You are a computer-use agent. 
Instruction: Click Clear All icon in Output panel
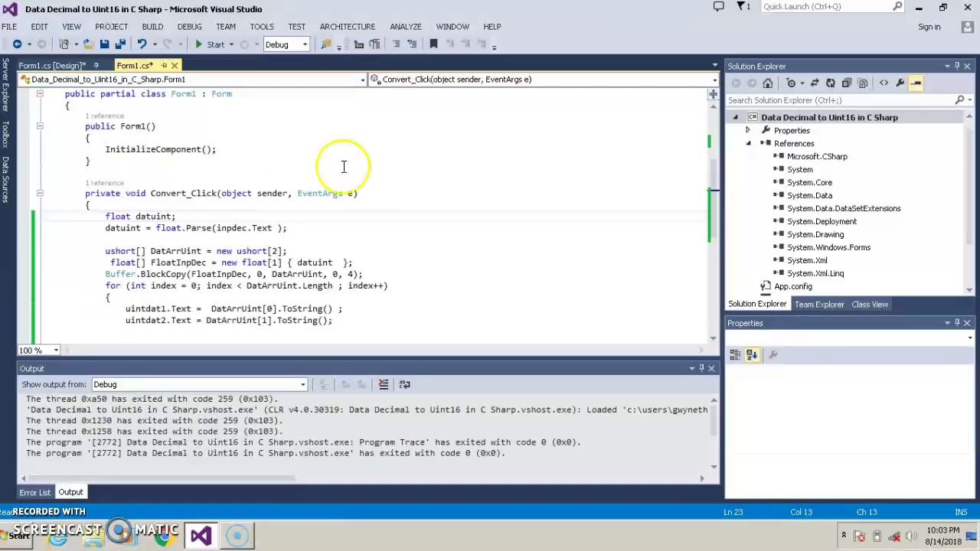[384, 384]
